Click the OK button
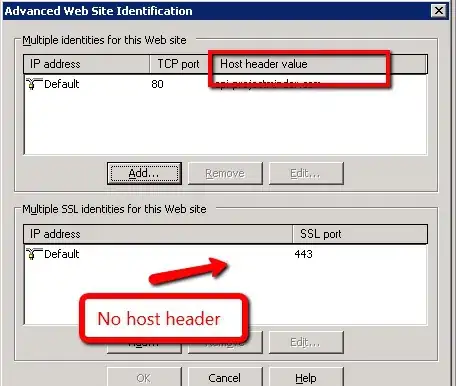Screen dimensions: 456x386 point(144,377)
